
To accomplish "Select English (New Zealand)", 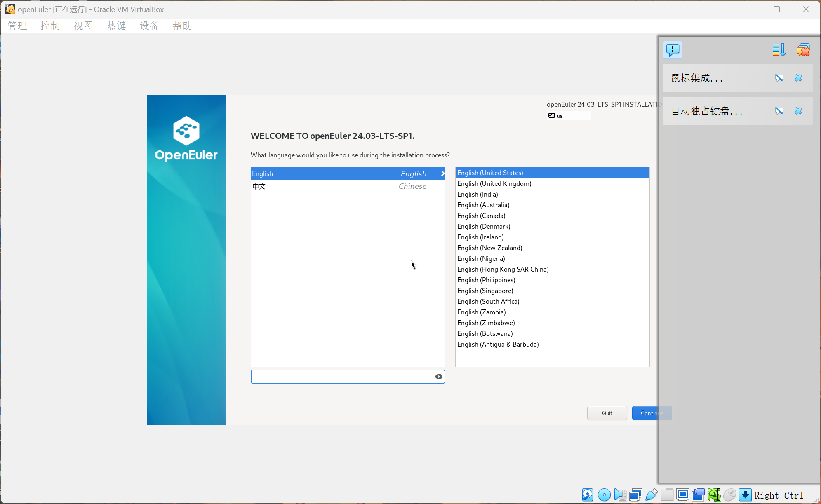I will 553,248.
